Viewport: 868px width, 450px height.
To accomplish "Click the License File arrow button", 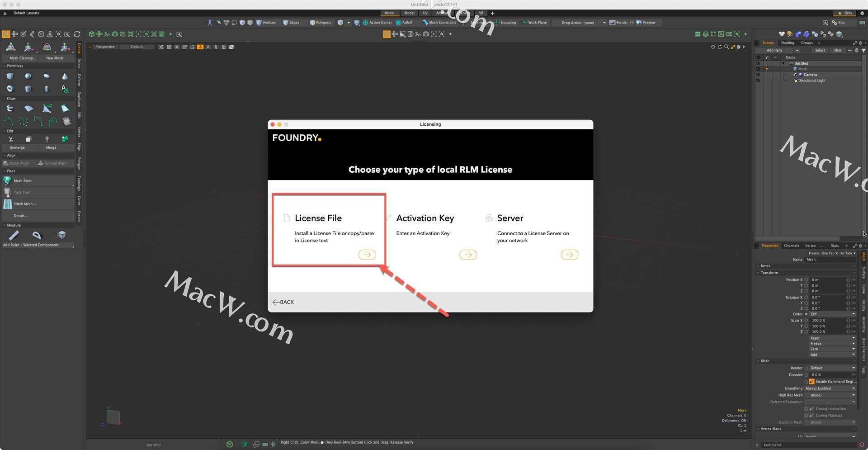I will pos(367,255).
